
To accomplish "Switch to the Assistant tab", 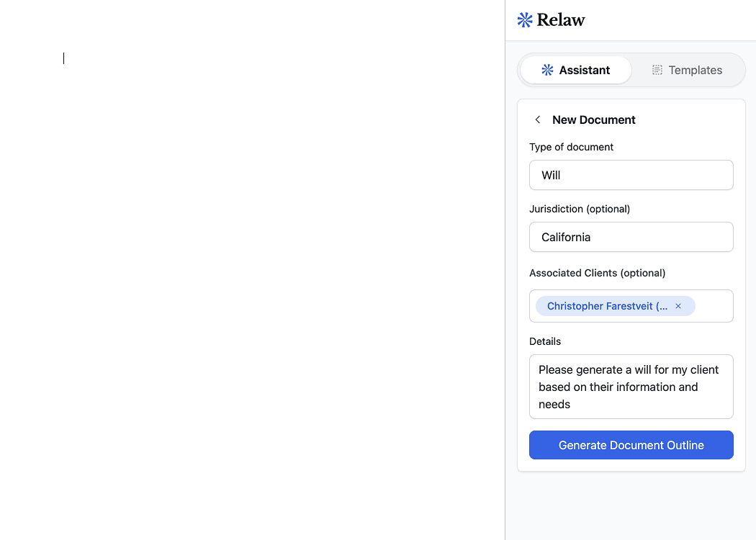I will click(x=575, y=70).
